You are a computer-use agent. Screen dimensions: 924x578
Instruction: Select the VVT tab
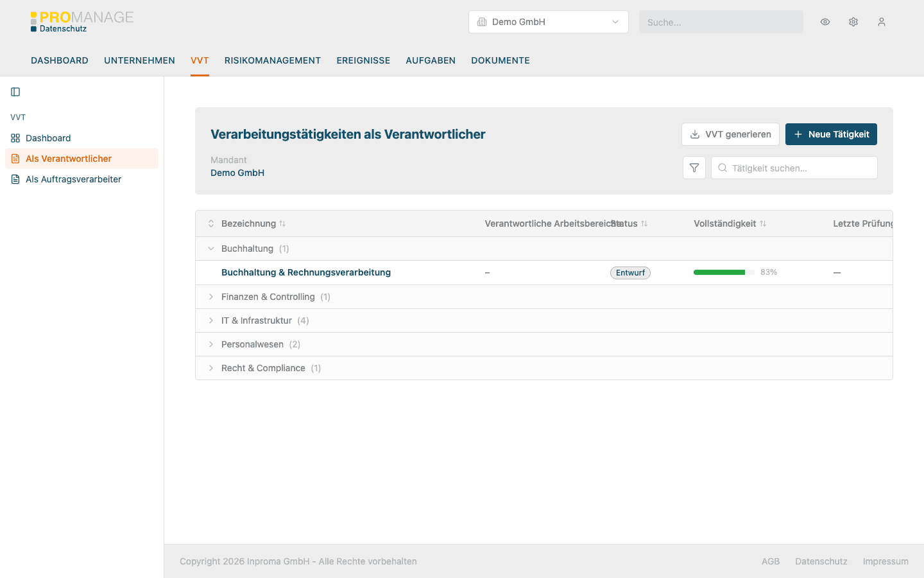pyautogui.click(x=200, y=60)
